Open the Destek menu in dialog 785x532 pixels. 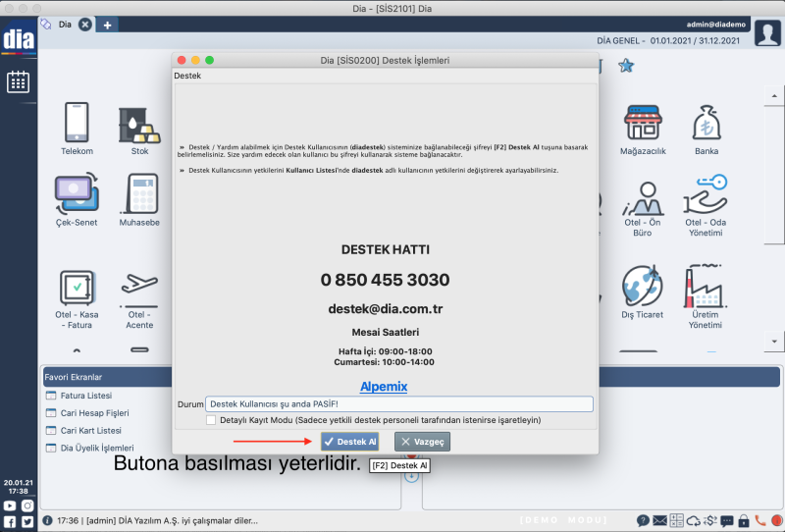click(x=187, y=76)
